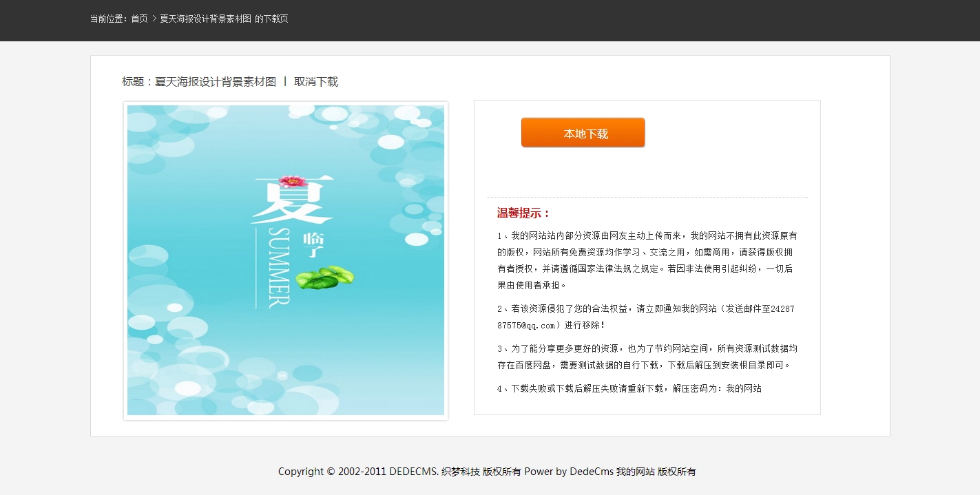Screen dimensions: 980x495
Task: Click the orange 本地下载 download button
Action: 583,133
